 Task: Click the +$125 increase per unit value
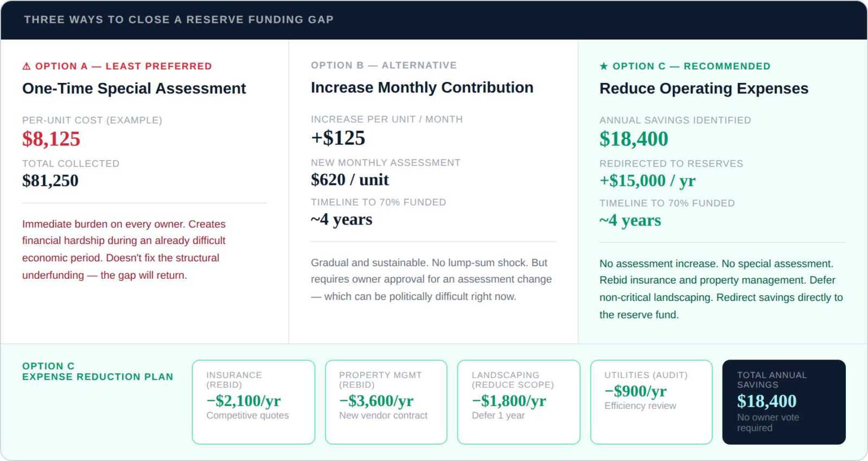(x=338, y=138)
